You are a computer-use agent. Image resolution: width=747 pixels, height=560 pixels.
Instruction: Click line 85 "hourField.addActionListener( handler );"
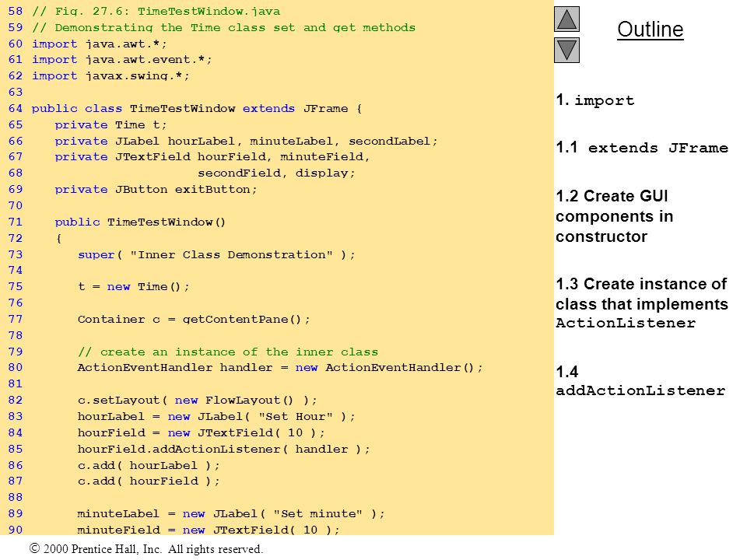223,449
